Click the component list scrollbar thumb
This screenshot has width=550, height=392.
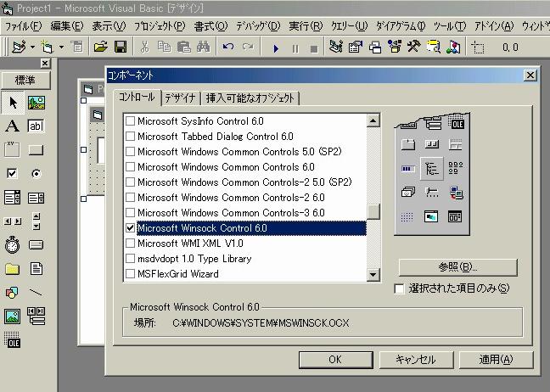tap(373, 211)
